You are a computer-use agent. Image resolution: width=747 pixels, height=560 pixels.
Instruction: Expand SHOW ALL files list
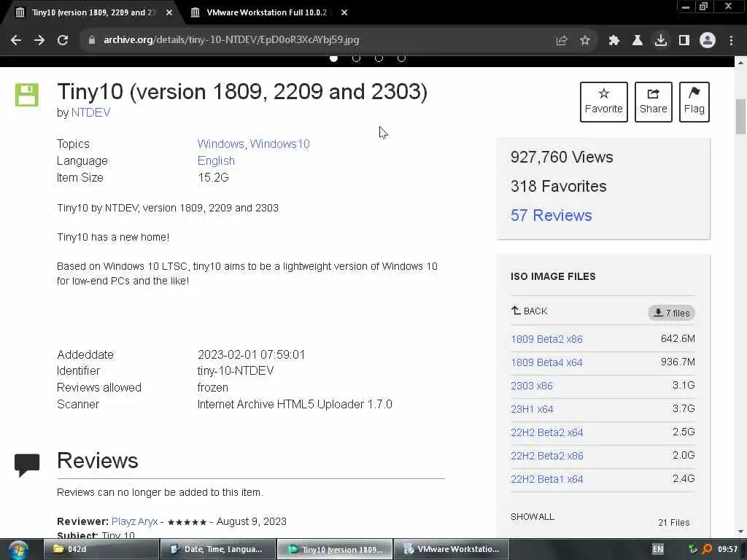532,517
